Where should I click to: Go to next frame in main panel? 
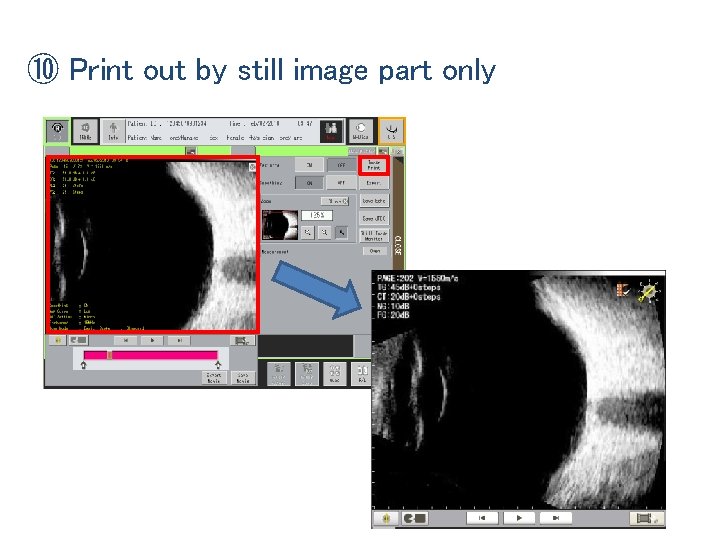coord(180,340)
